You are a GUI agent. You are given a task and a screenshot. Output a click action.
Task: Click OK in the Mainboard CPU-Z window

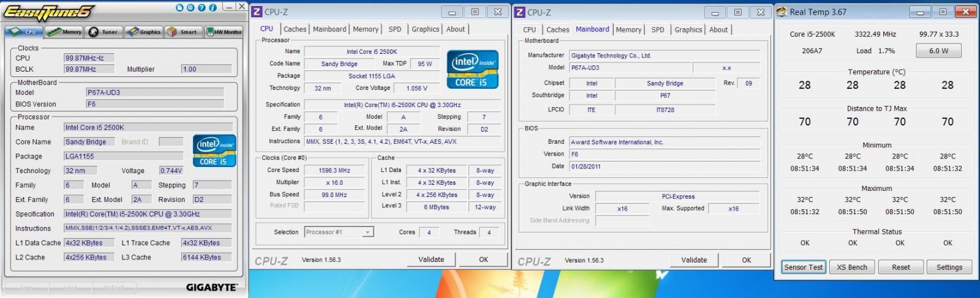(747, 260)
